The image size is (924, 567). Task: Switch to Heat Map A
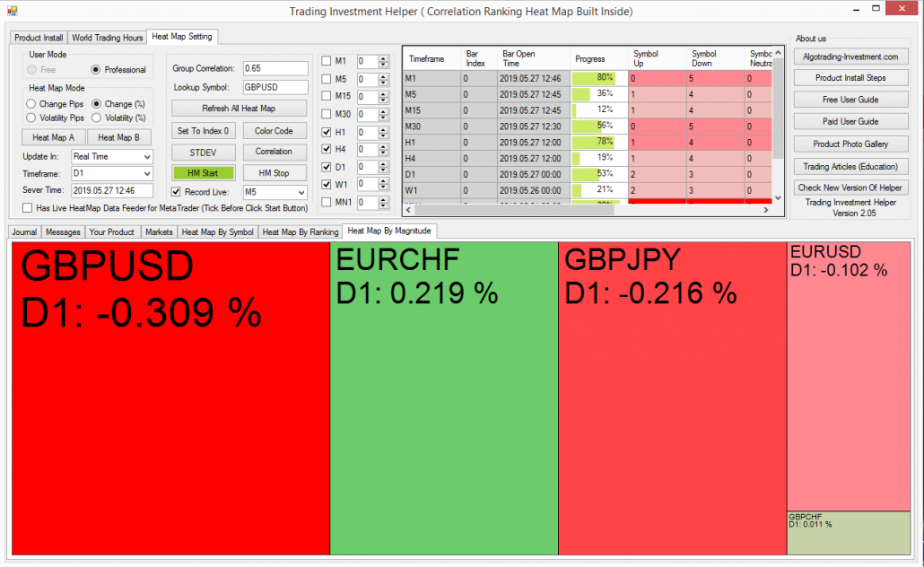tap(53, 136)
